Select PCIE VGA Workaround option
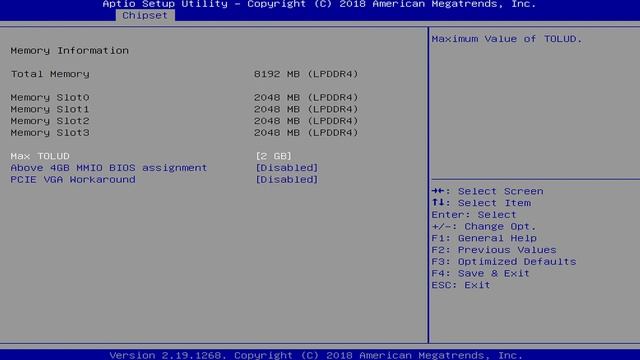 73,180
